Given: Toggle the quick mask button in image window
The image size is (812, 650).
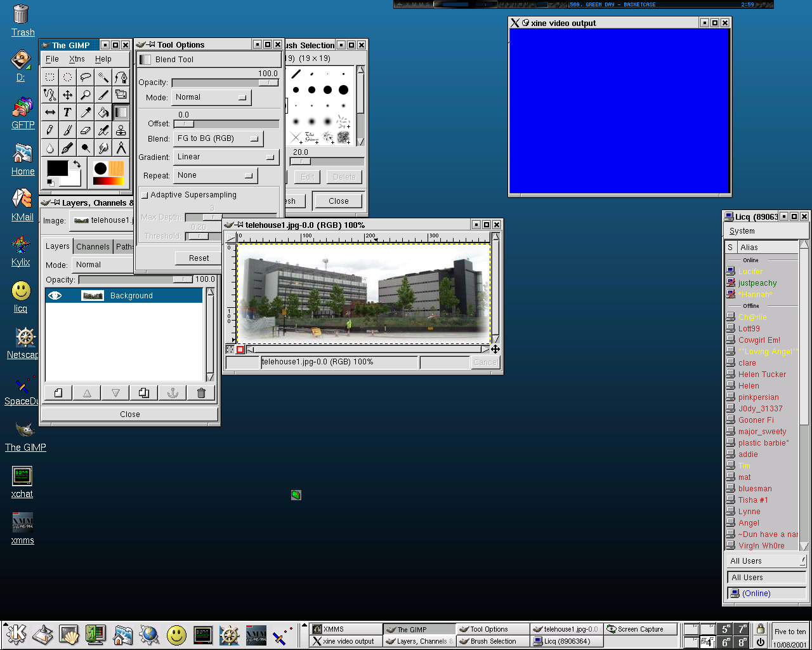Looking at the screenshot, I should point(240,350).
